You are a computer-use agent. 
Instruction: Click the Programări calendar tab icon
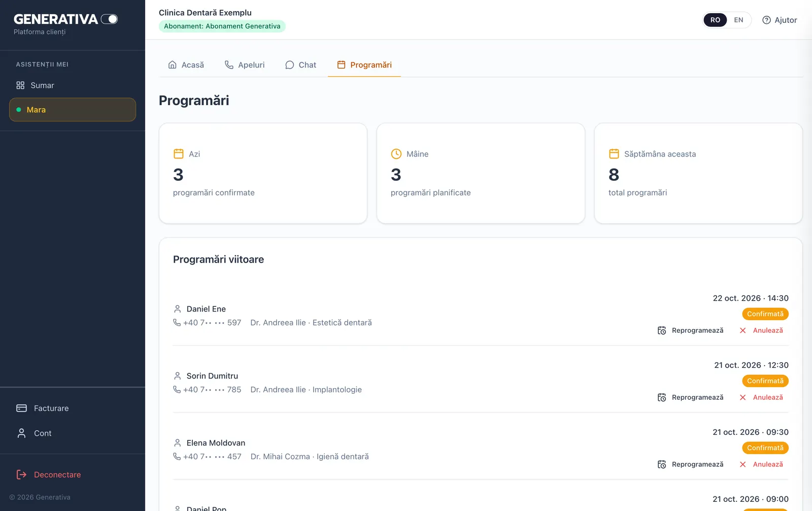click(342, 65)
